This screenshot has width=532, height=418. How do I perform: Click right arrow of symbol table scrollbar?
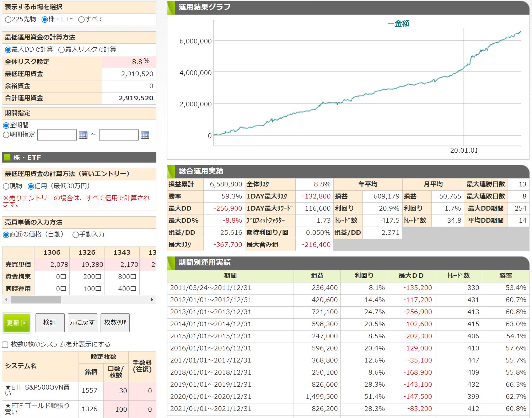152,300
